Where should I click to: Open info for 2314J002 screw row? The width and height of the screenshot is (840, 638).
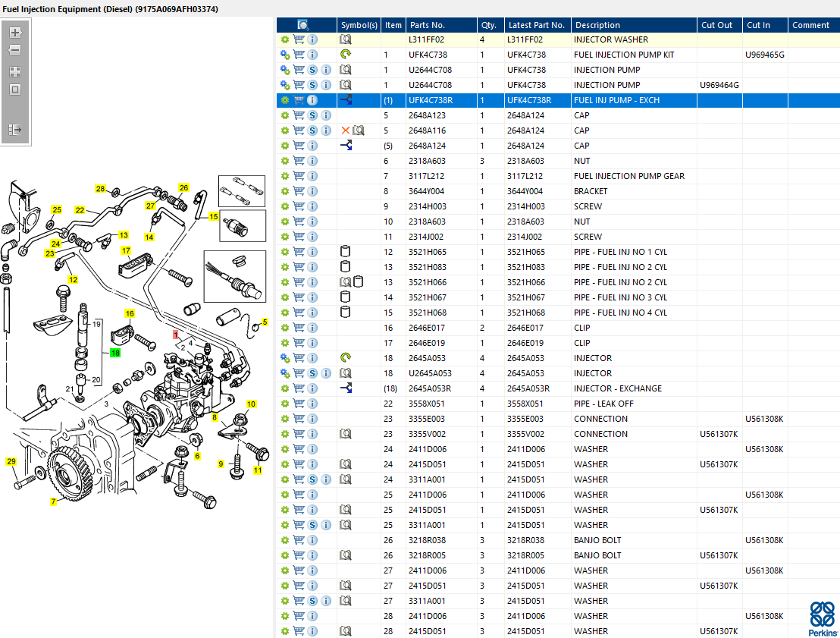(x=313, y=237)
